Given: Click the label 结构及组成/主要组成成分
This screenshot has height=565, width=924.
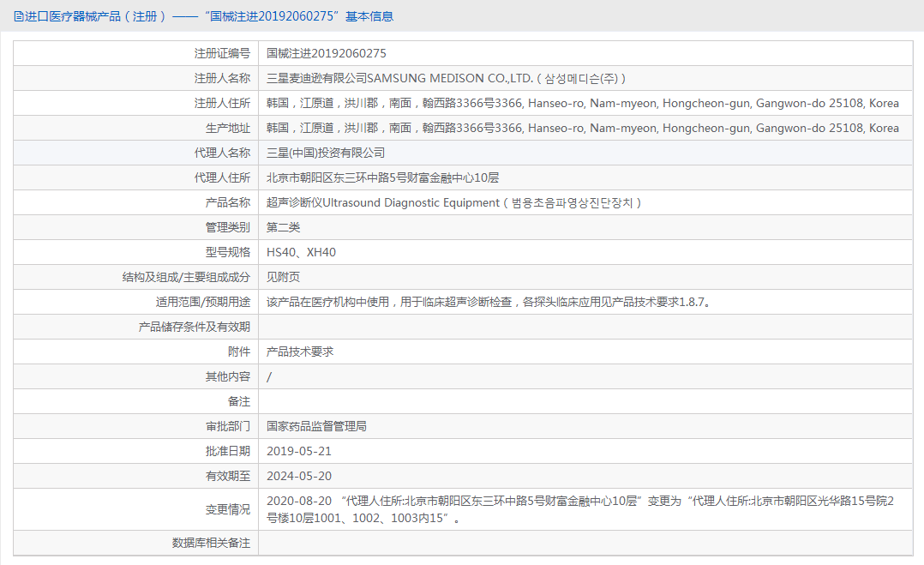Looking at the screenshot, I should pos(186,277).
